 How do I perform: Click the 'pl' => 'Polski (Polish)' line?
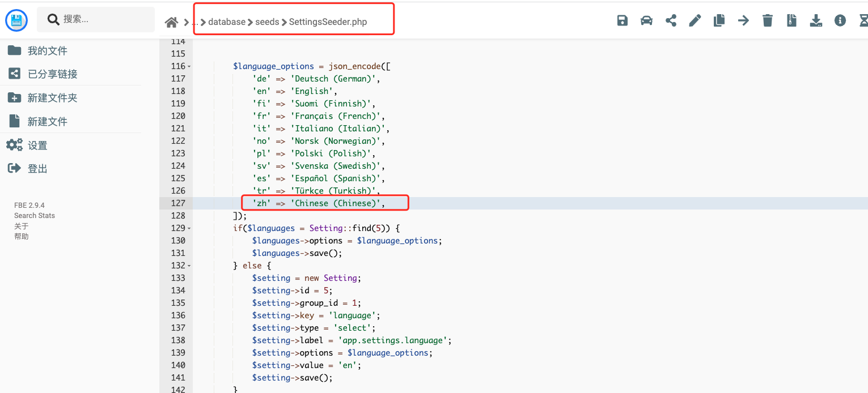(x=314, y=153)
